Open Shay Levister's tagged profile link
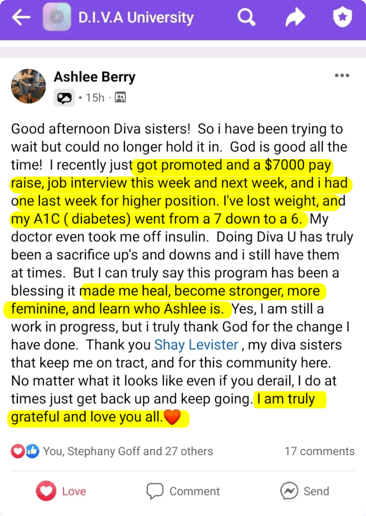This screenshot has width=366, height=516. tap(196, 345)
